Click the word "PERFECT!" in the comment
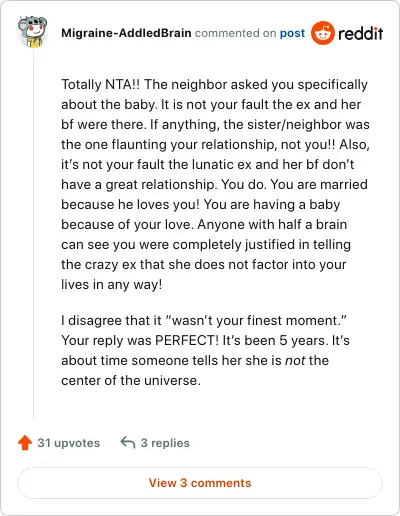Screen dimensions: 400x516 click(187, 340)
